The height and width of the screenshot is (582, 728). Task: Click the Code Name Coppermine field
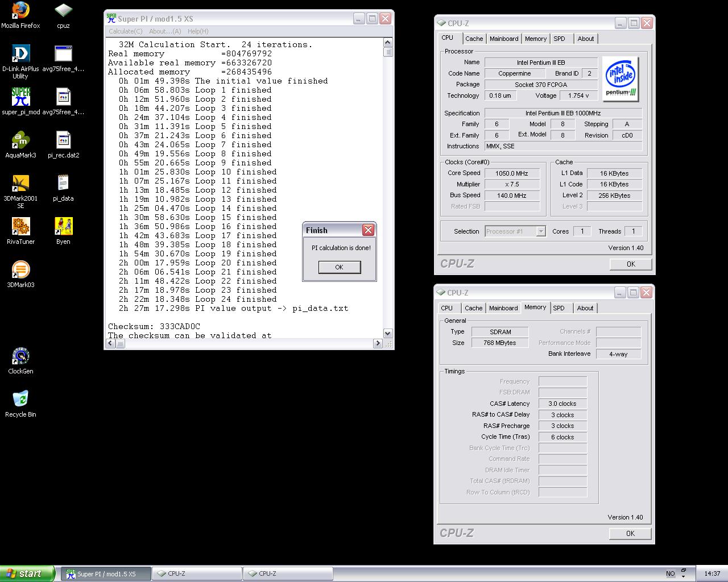pyautogui.click(x=515, y=73)
